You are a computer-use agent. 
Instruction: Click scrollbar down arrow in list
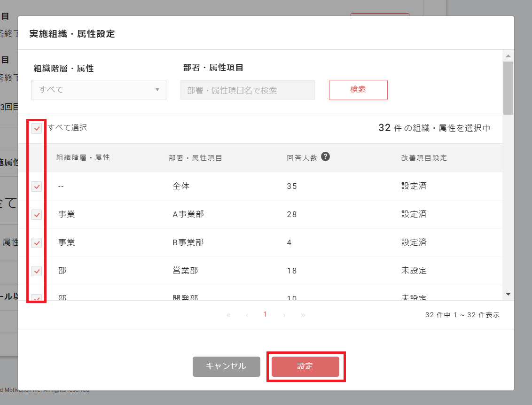click(x=508, y=294)
